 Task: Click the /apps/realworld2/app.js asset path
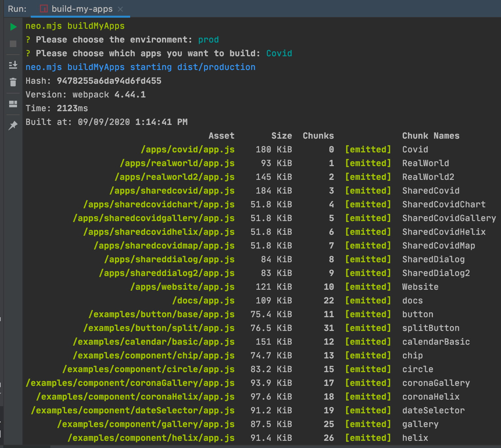tap(175, 177)
